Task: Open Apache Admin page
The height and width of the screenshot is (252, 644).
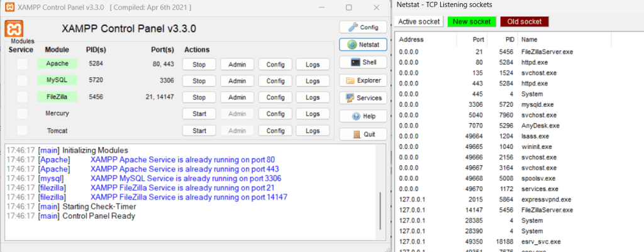Action: tap(237, 65)
